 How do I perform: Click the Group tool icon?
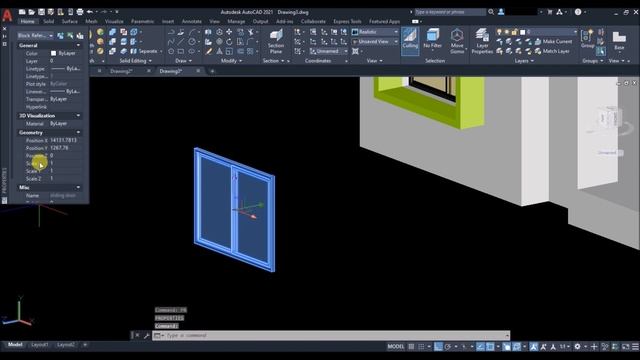(x=587, y=39)
